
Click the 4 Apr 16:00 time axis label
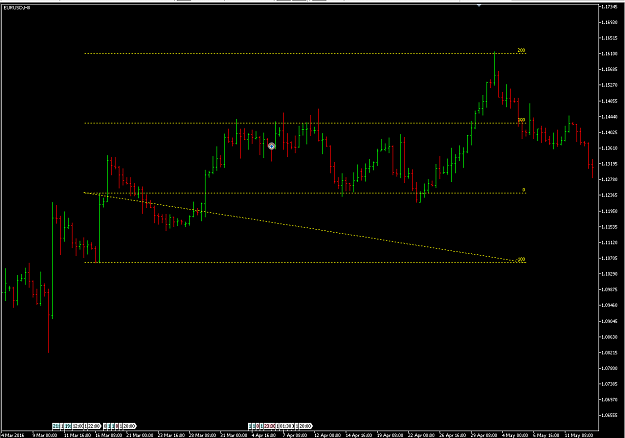pyautogui.click(x=264, y=435)
